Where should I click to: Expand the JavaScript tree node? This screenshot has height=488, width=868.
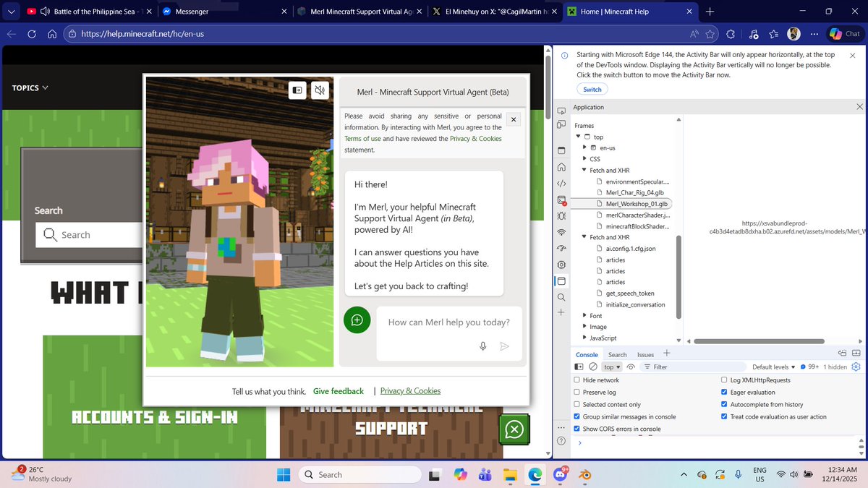click(x=584, y=338)
